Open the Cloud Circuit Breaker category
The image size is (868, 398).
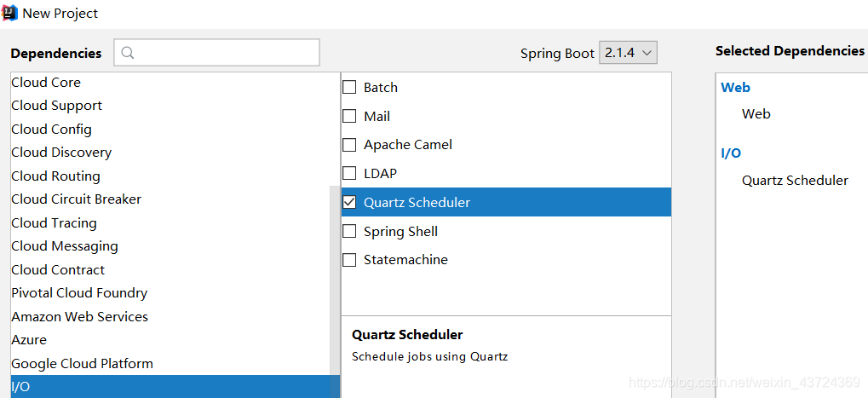coord(76,199)
